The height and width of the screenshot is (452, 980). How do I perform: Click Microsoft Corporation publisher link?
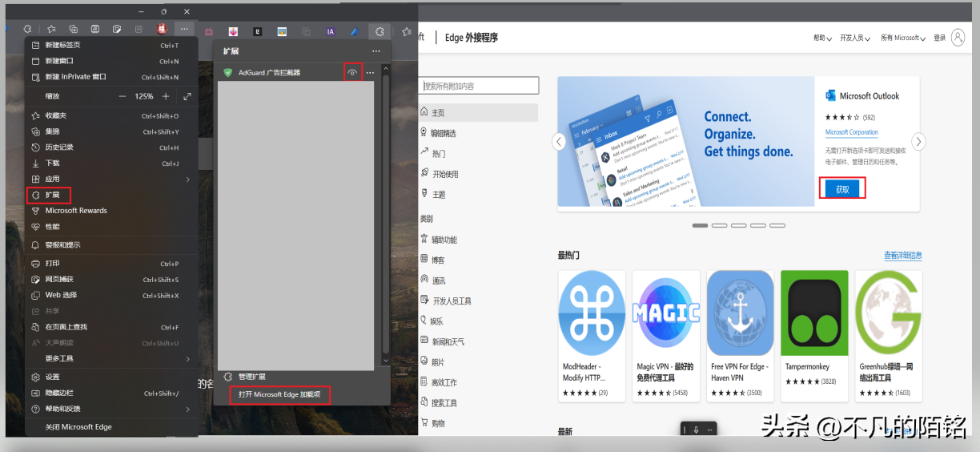(x=852, y=132)
